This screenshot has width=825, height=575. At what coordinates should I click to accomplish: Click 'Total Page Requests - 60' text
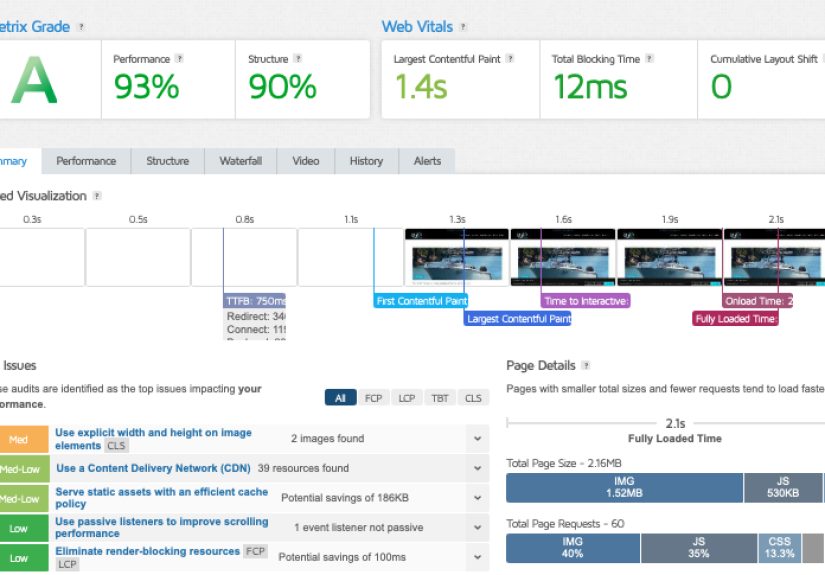click(x=565, y=523)
